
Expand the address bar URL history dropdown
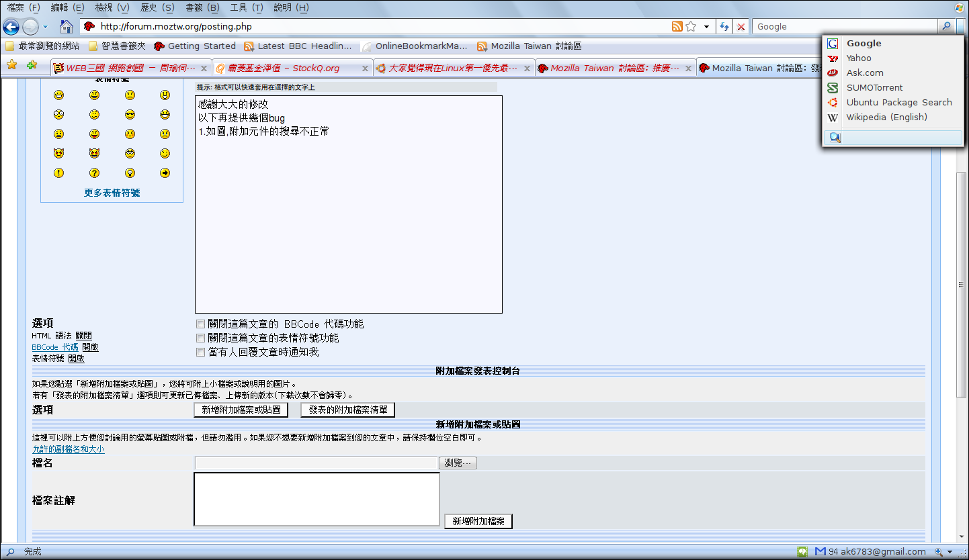coord(706,27)
